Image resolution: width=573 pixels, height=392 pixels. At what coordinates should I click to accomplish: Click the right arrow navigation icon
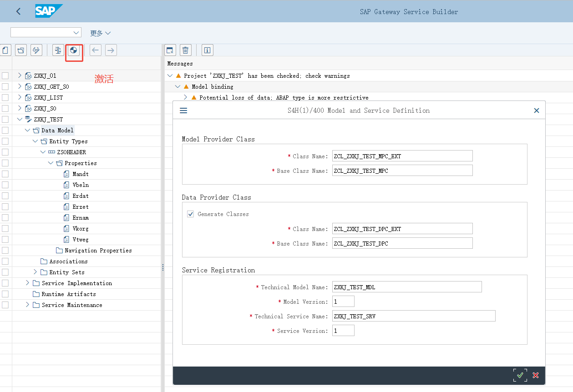point(111,50)
